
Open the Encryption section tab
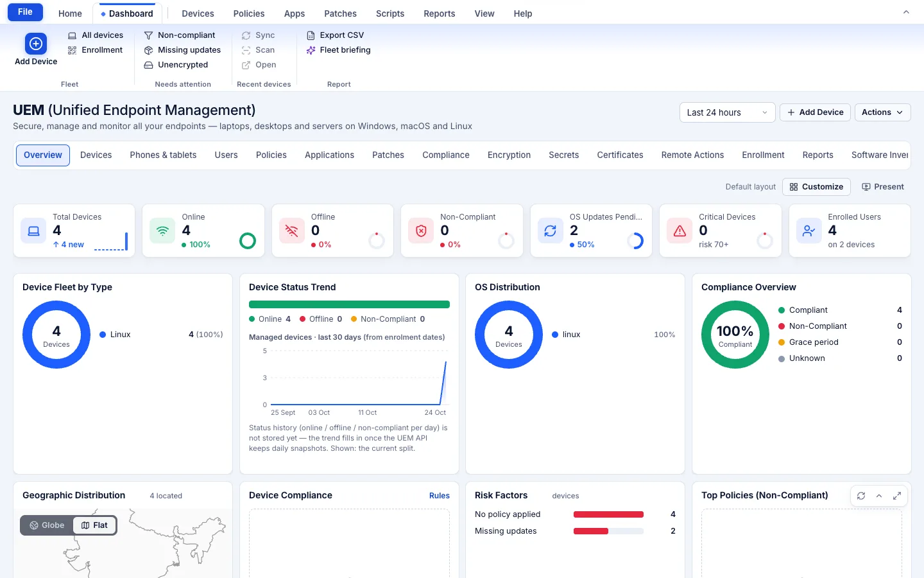[509, 155]
